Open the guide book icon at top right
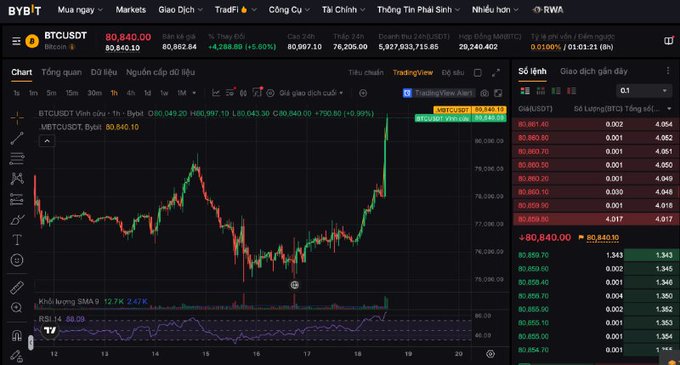 [669, 41]
